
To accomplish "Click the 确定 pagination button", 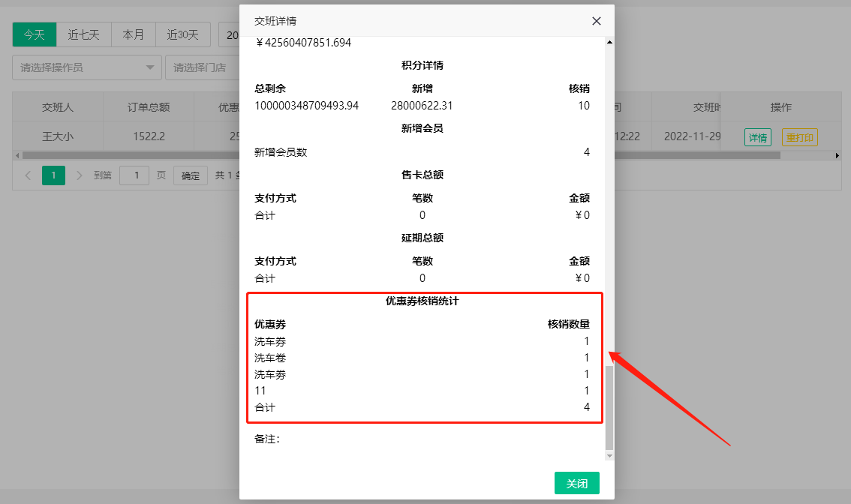I will [191, 175].
